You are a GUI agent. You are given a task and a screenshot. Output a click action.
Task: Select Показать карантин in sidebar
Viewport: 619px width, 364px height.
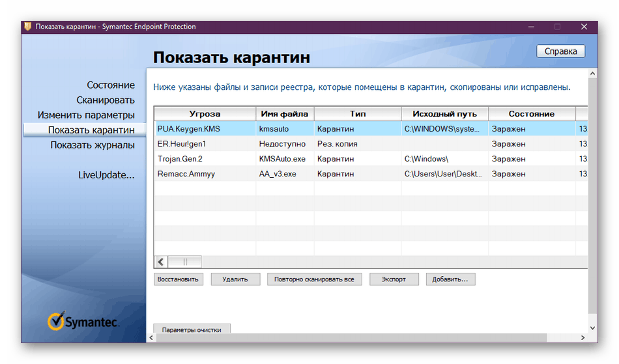point(85,130)
